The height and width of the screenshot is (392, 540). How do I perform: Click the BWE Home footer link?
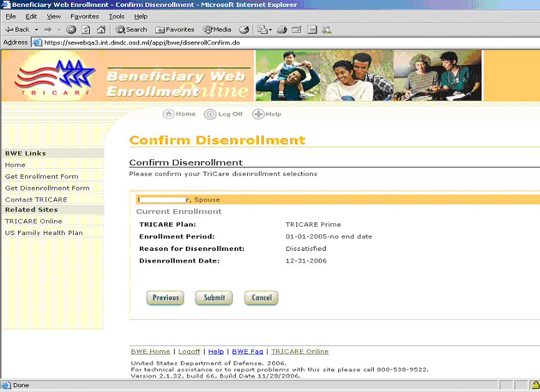(150, 352)
